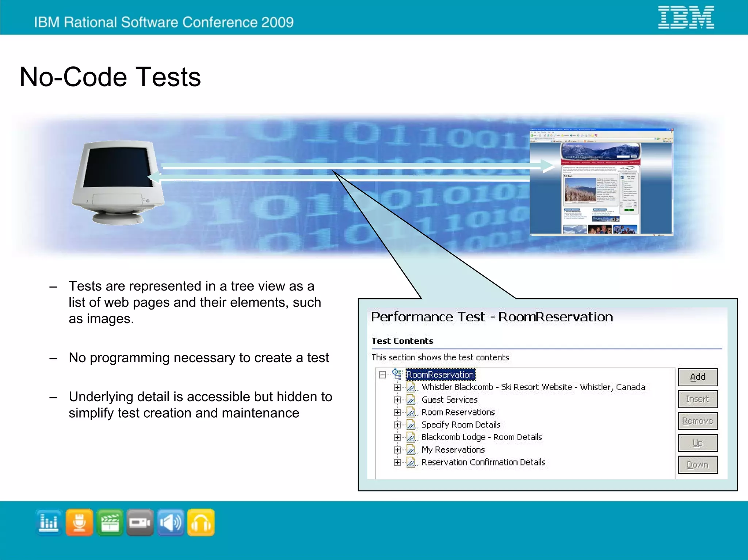
Task: Expand the Guest Services node
Action: [397, 400]
